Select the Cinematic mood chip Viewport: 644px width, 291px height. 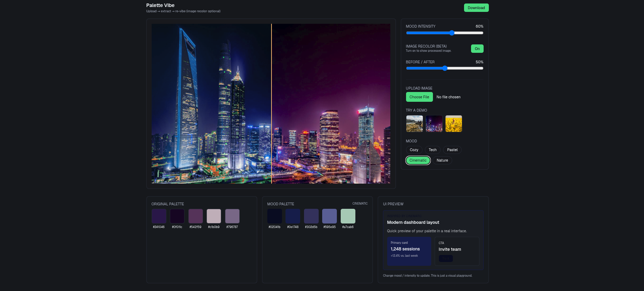pos(418,160)
